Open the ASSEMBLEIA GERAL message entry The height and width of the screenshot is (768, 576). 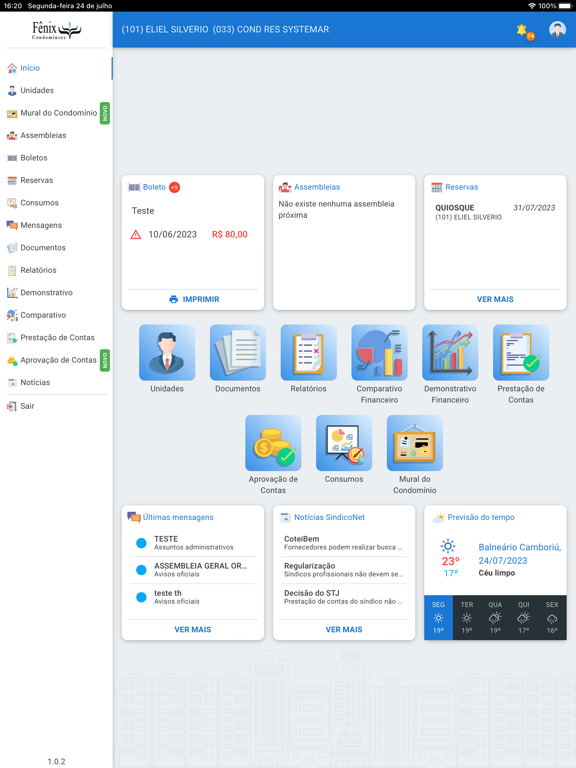[192, 570]
